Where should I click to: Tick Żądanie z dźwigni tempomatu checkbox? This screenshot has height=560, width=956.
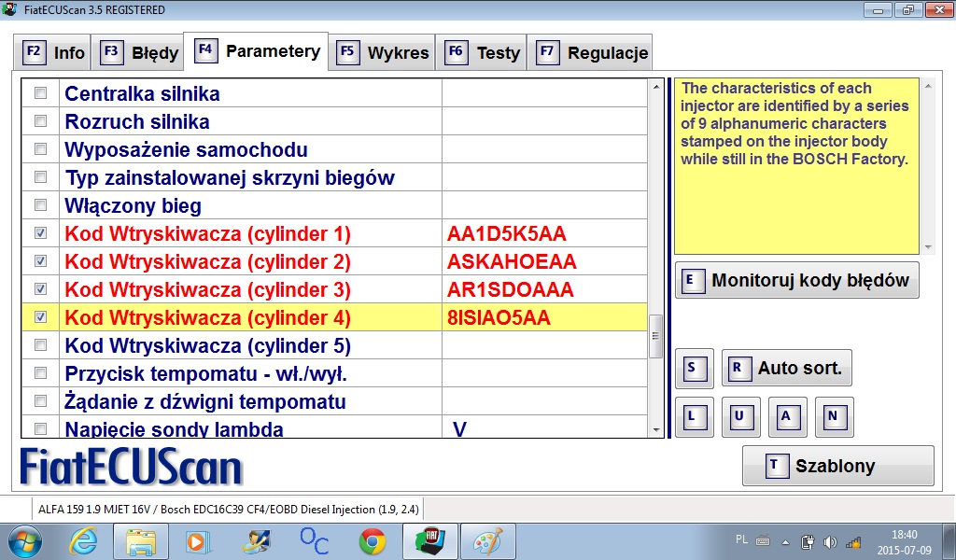[41, 401]
